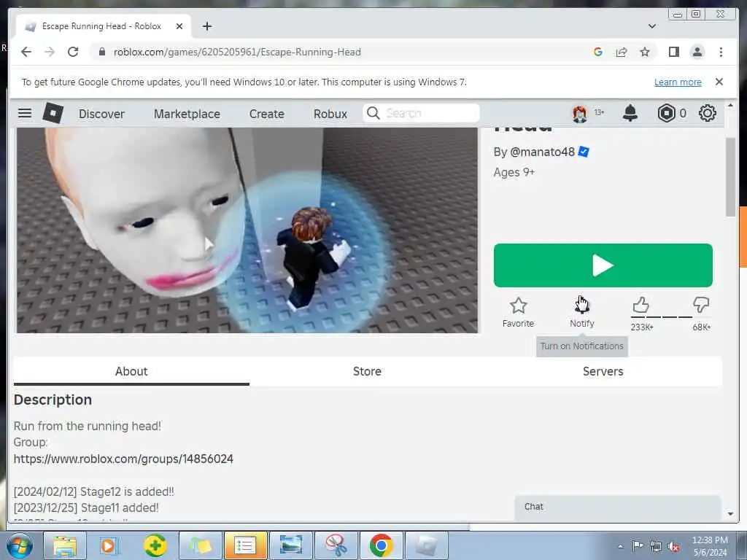Click the scroll down arrow of scrollbar

click(729, 514)
